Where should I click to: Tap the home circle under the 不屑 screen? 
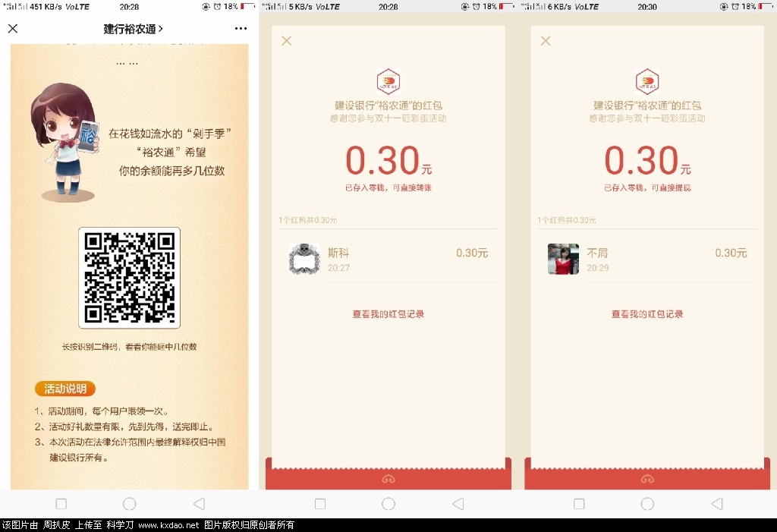(x=647, y=504)
